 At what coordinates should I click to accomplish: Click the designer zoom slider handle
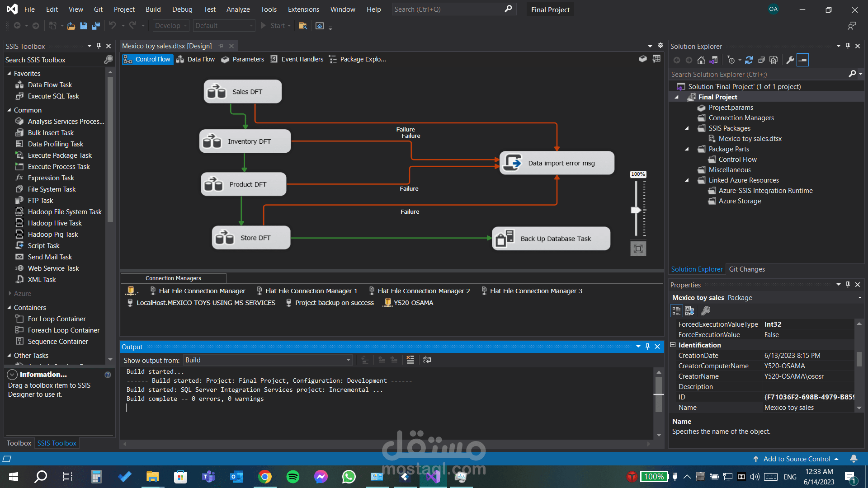(636, 210)
